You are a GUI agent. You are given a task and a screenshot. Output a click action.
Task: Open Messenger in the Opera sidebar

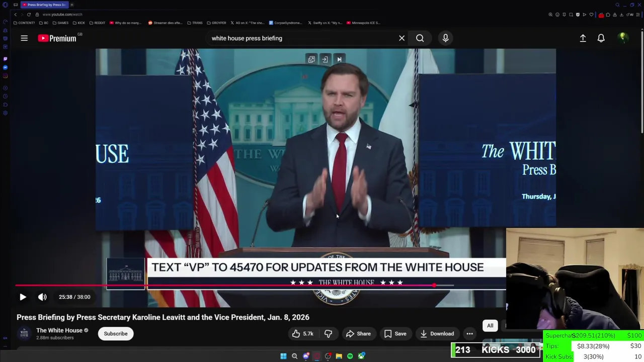click(5, 67)
